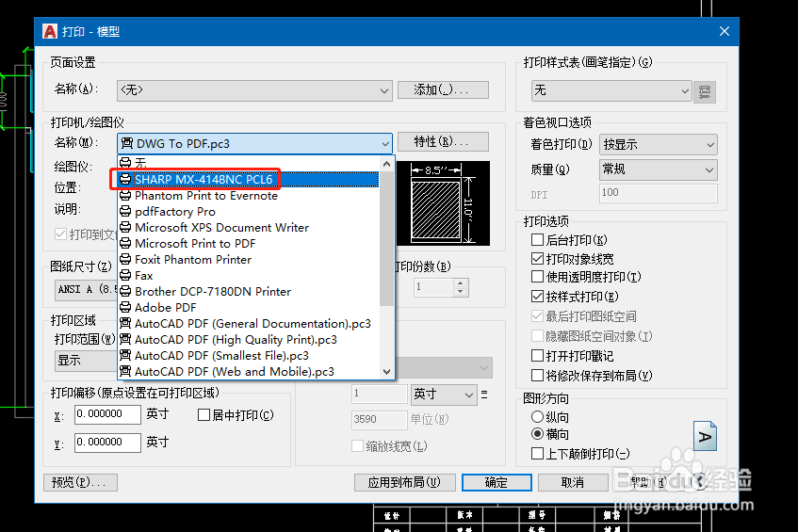
Task: Click the plotter icon beside AutoCAD PDF (Web and Mobile).pc3
Action: click(125, 372)
